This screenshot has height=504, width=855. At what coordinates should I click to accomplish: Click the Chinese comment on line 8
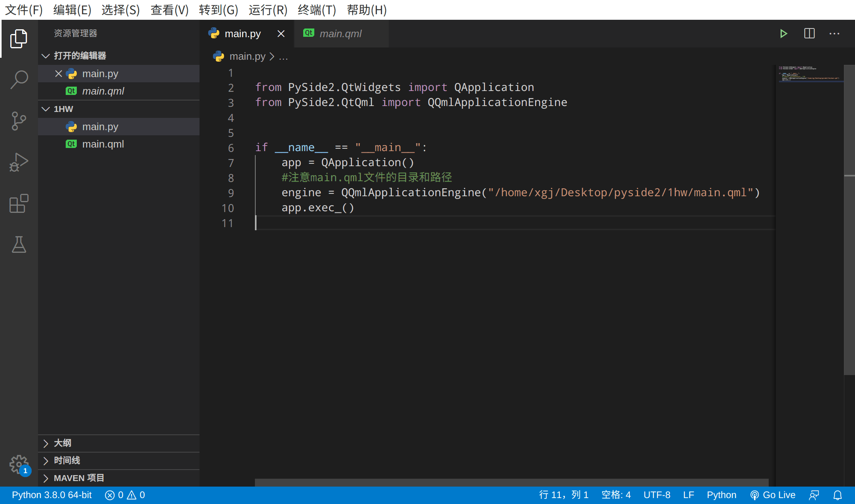(367, 178)
